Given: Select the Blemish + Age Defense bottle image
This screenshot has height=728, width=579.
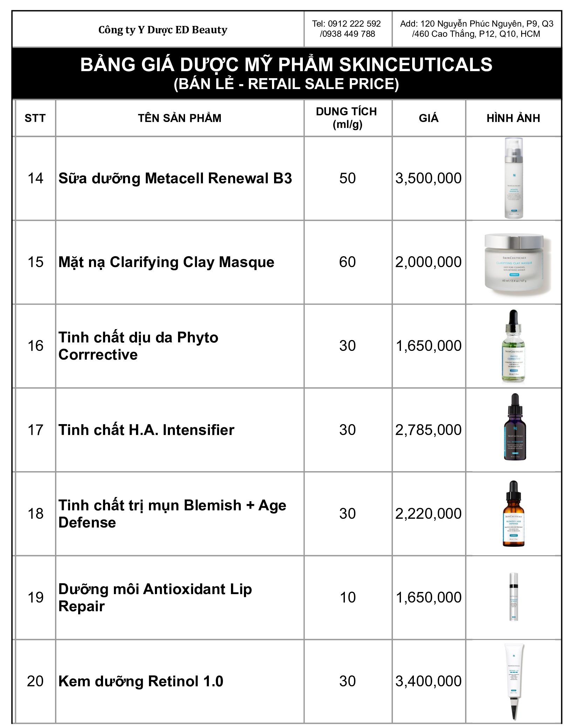Looking at the screenshot, I should [513, 513].
